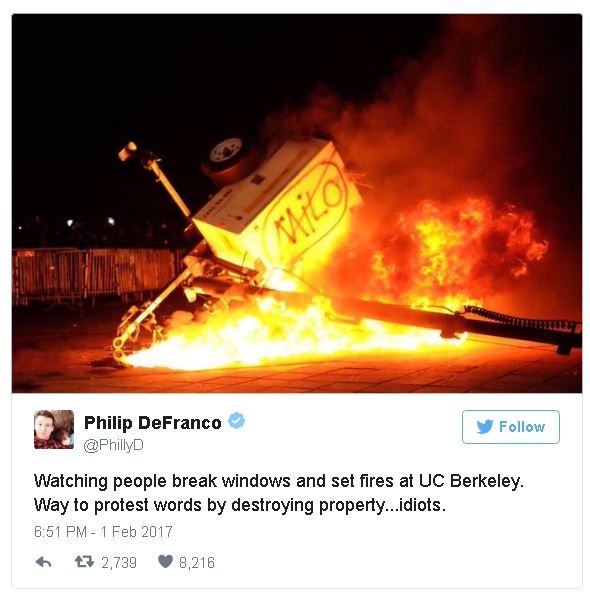Click the tweet text about UC Berkeley

tap(279, 493)
